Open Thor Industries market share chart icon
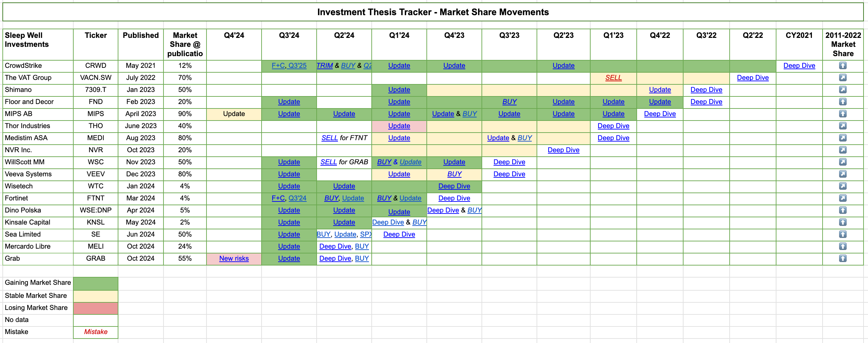 click(x=843, y=126)
